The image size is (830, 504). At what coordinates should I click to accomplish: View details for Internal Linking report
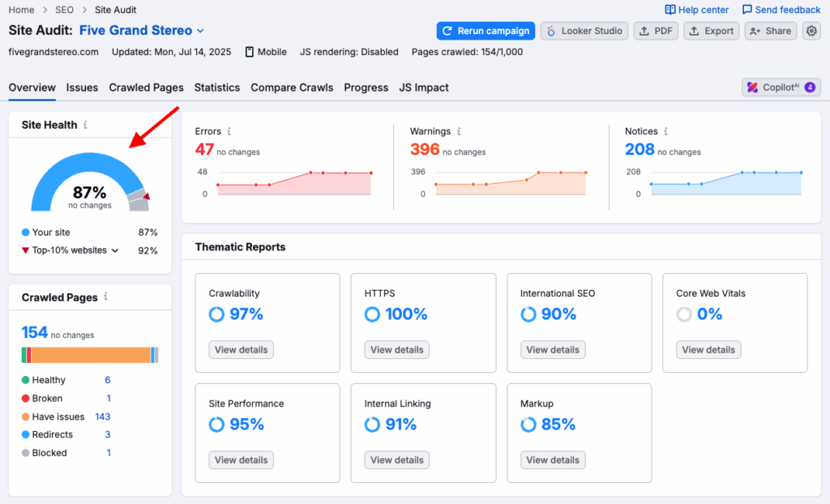click(397, 460)
